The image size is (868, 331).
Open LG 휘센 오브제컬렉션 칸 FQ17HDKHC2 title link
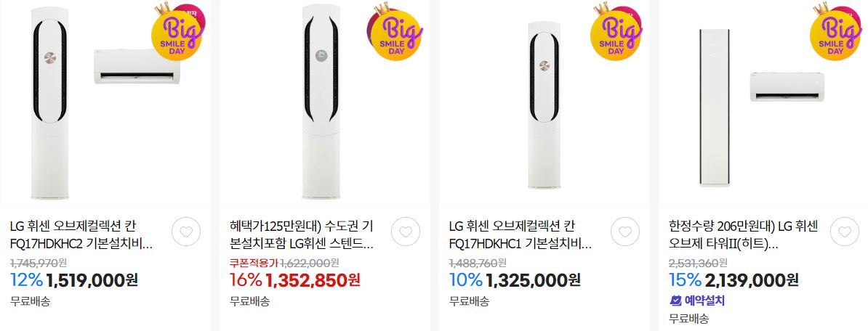coord(81,235)
